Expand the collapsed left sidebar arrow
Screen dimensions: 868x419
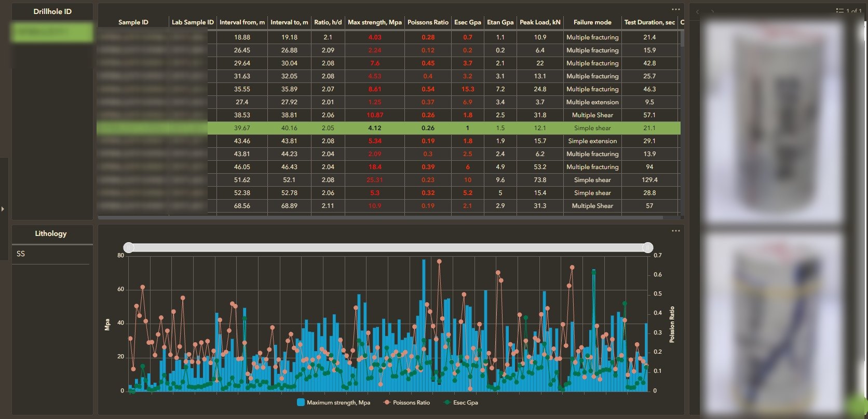(3, 209)
